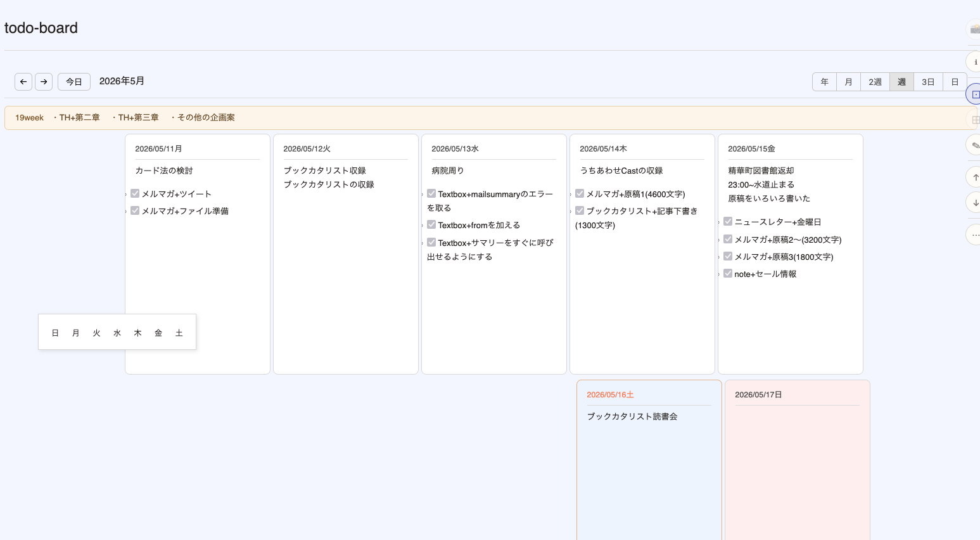Click the 精華町図書館返却 entry
The height and width of the screenshot is (540, 980).
coord(761,170)
